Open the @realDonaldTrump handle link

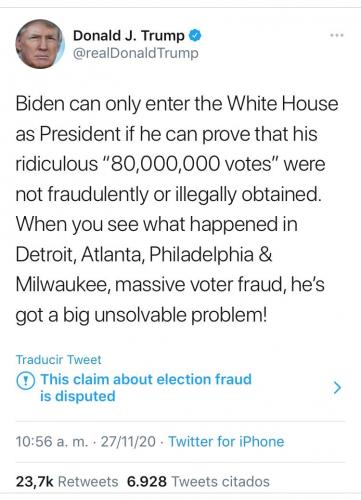136,53
